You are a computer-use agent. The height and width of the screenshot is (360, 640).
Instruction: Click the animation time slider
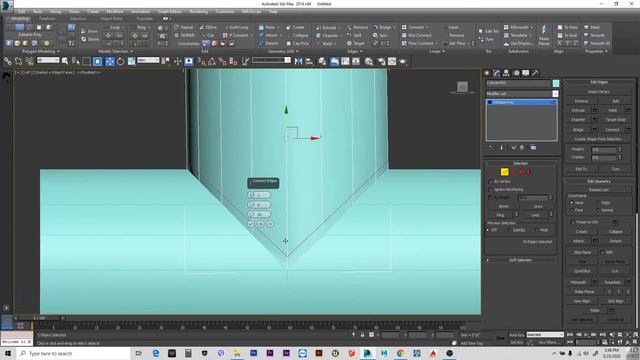[38, 318]
